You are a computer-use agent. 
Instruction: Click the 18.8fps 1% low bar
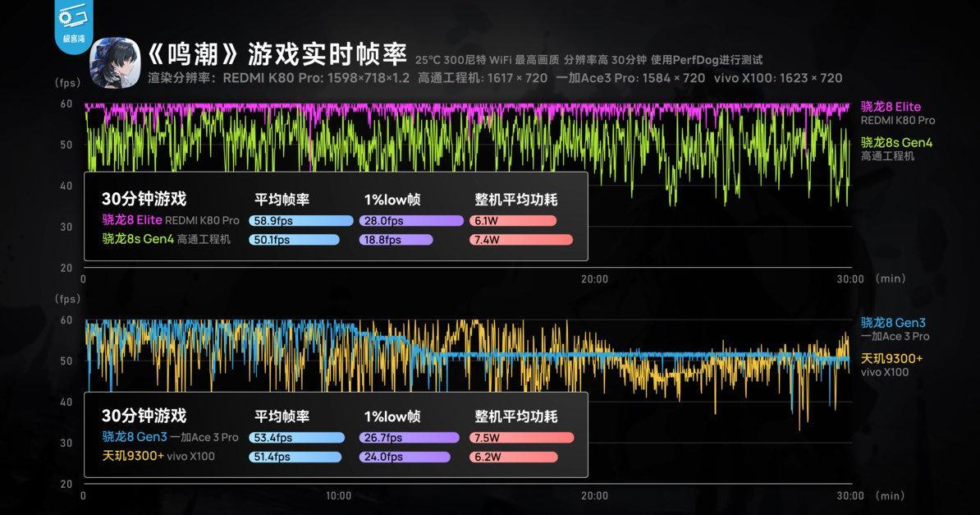click(396, 240)
